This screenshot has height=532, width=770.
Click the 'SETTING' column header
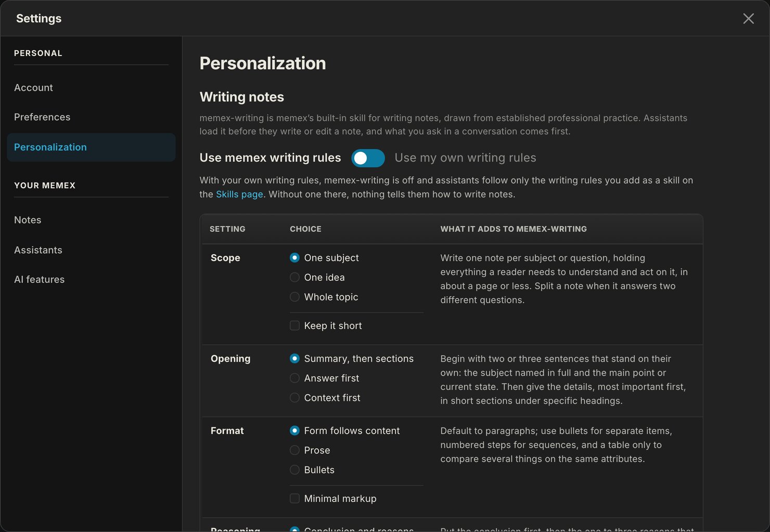tap(227, 229)
